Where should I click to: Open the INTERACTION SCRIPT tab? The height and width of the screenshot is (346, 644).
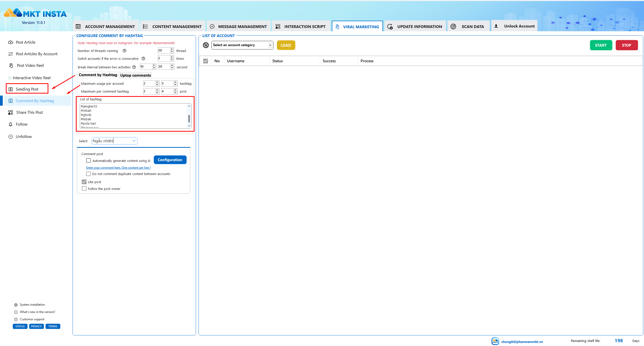tap(301, 26)
